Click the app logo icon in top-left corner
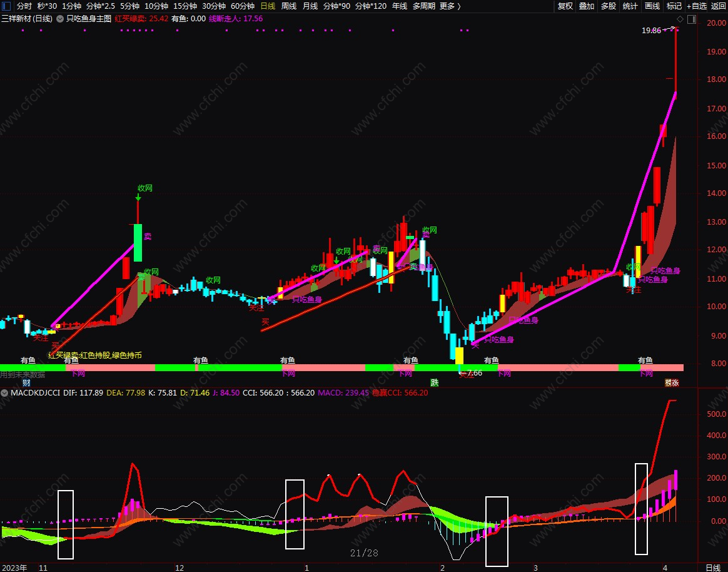Screen dimensions: 728x572 click(x=5, y=6)
